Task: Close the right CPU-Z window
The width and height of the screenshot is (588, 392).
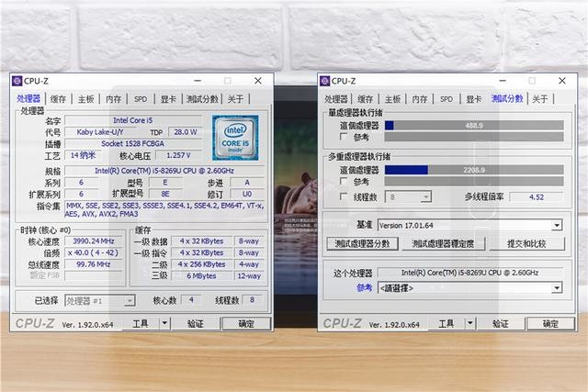Action: (x=562, y=81)
